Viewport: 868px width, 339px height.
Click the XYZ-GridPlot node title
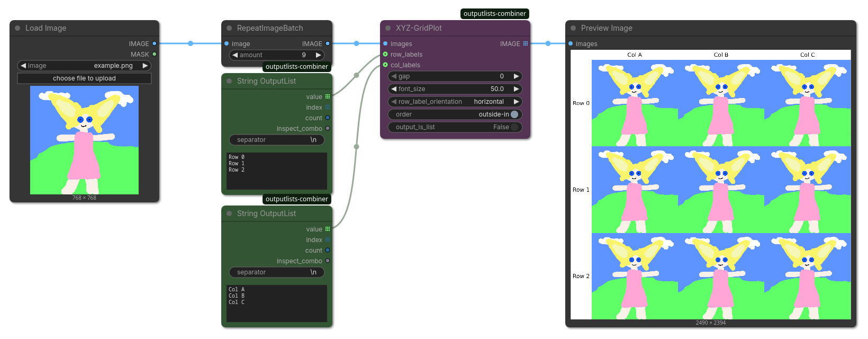pyautogui.click(x=419, y=28)
